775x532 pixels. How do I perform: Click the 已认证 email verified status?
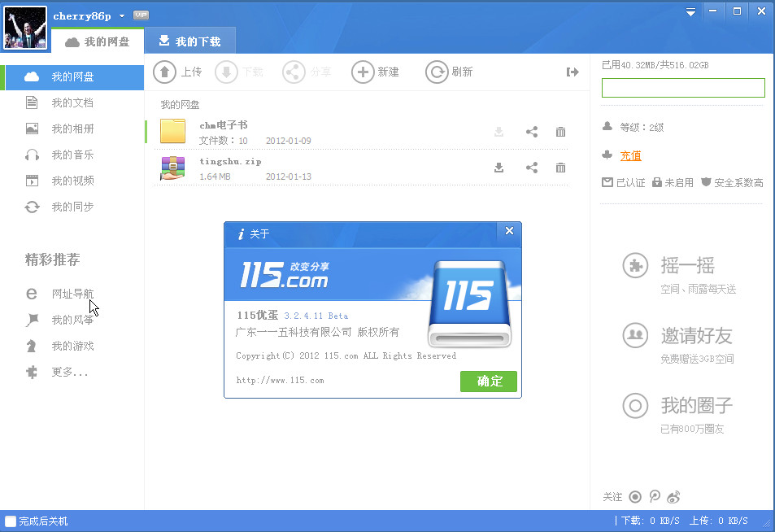pyautogui.click(x=623, y=182)
